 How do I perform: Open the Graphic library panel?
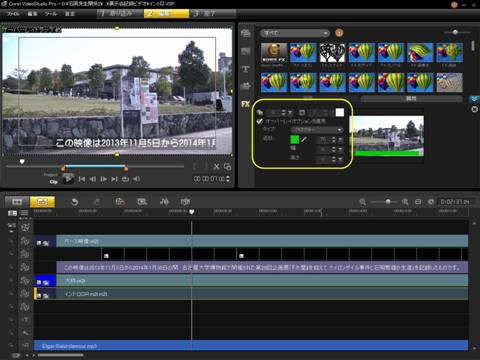246,86
